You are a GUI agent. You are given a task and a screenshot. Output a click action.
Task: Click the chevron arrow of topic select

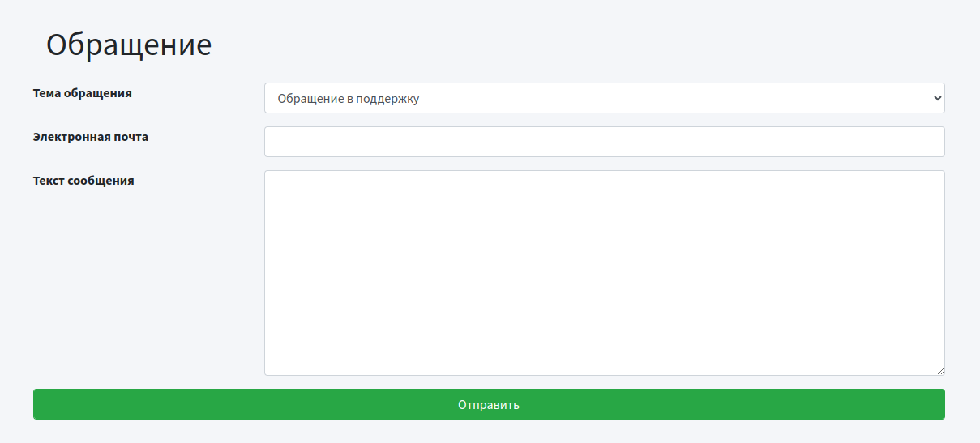[938, 98]
